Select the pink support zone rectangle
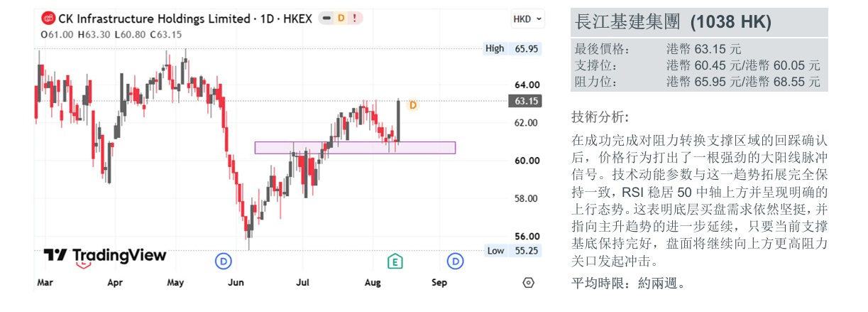This screenshot has height=312, width=868. (x=355, y=147)
